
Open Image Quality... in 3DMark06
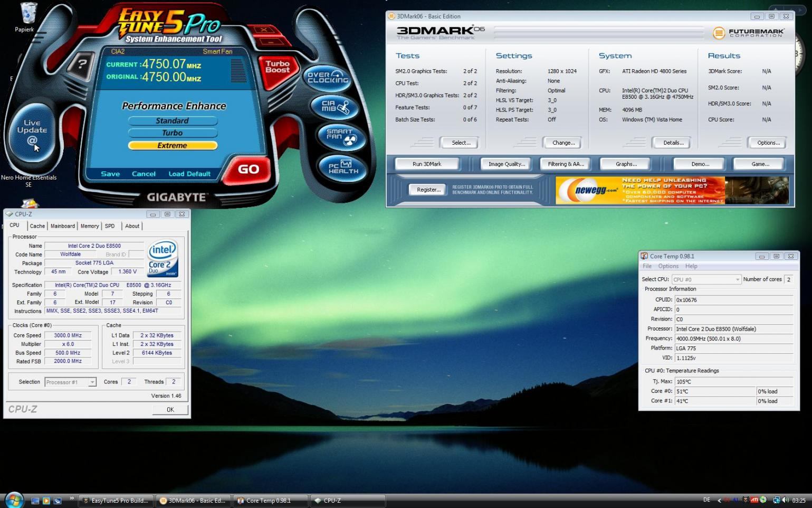(x=507, y=164)
